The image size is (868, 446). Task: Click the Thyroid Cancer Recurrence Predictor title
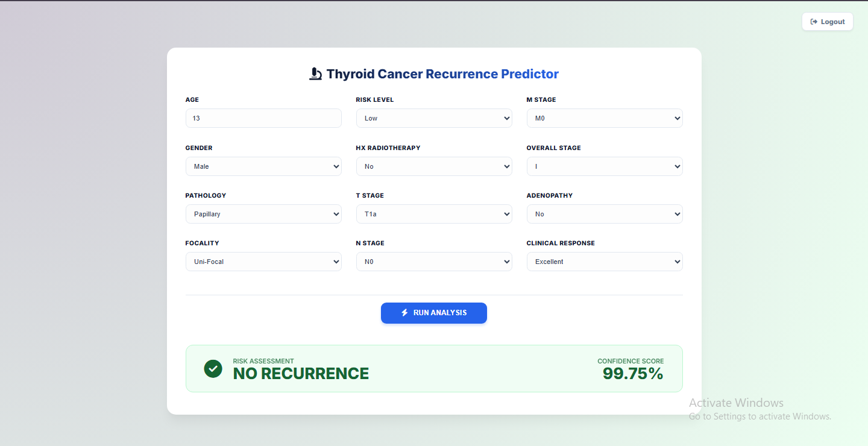(x=442, y=74)
